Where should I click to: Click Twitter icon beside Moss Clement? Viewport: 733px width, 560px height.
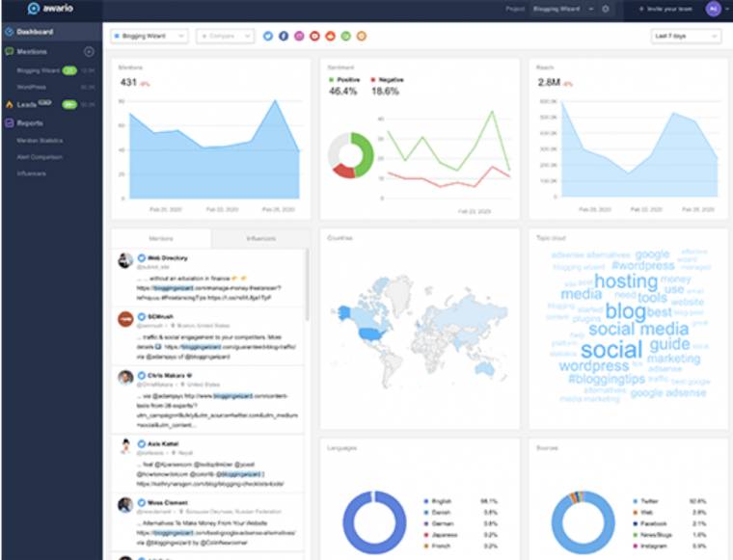[141, 503]
